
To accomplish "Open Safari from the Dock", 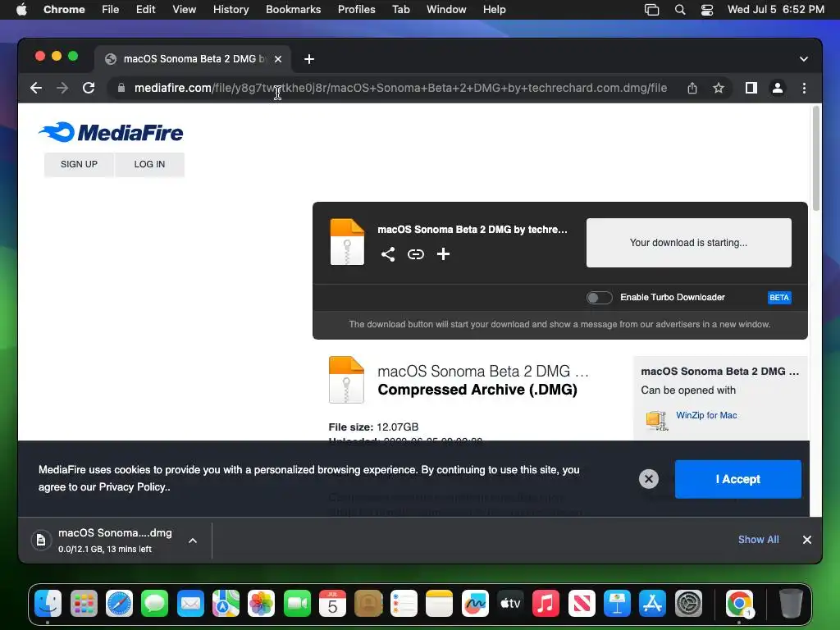I will [119, 604].
